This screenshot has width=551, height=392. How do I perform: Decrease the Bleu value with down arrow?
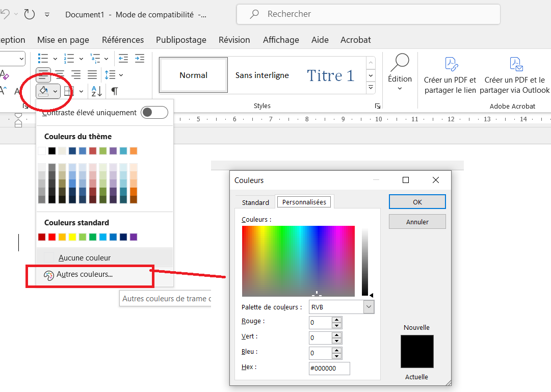click(x=336, y=356)
